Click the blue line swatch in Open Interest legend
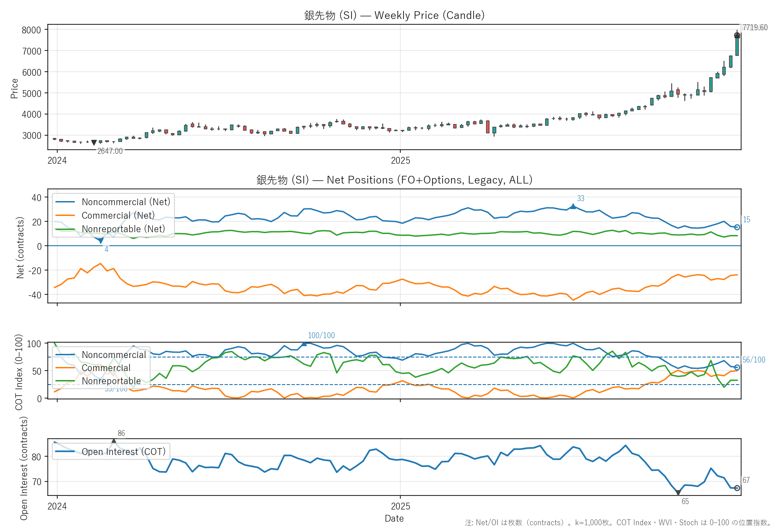The width and height of the screenshot is (779, 532). pos(65,452)
